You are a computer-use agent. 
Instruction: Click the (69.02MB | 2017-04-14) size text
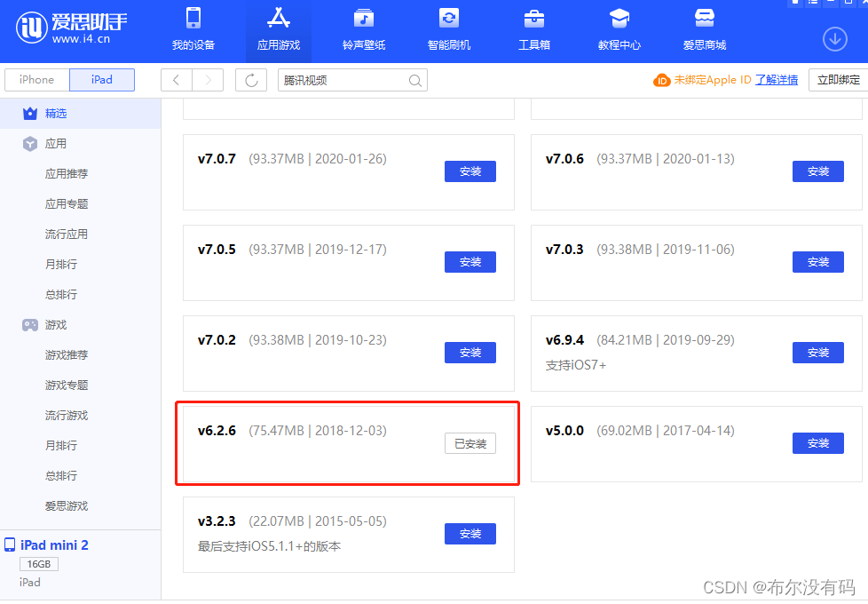666,431
